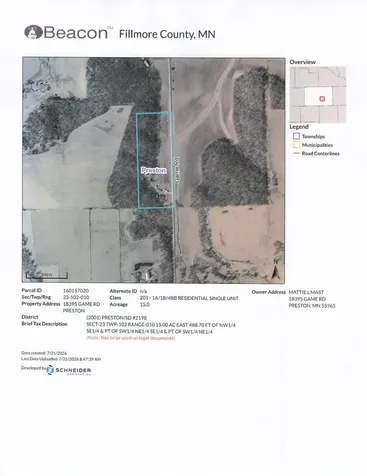Select tax description line starting 'SE1/4 & PT'
The image size is (367, 476).
149,332
